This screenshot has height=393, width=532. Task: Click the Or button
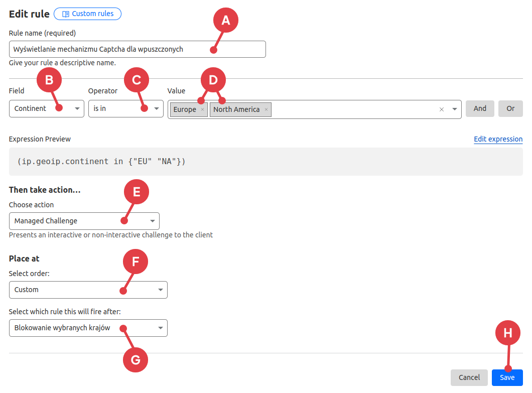pyautogui.click(x=510, y=108)
